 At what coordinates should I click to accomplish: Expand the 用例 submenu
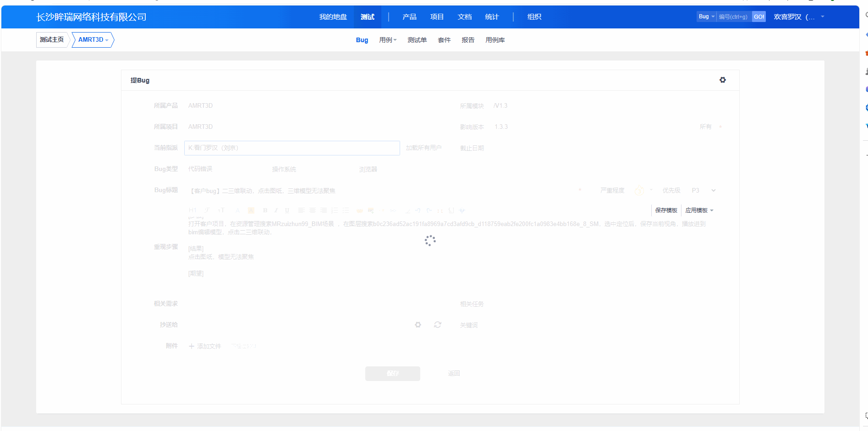[x=388, y=40]
